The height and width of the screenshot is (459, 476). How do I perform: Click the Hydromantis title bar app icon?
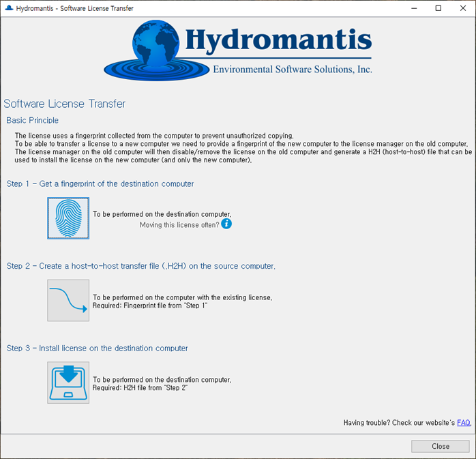(9, 8)
